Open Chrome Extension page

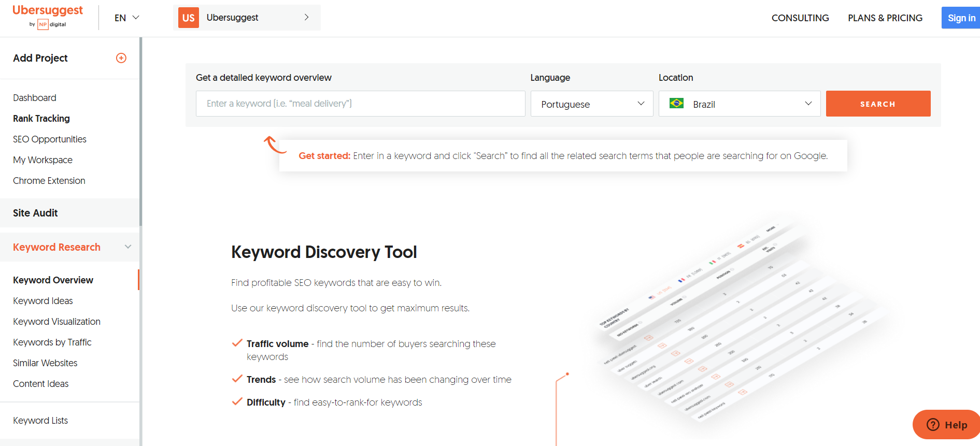[x=49, y=181]
